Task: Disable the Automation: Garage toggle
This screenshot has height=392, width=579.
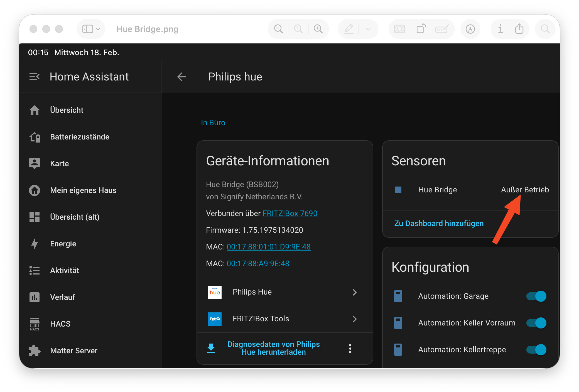Action: coord(536,296)
